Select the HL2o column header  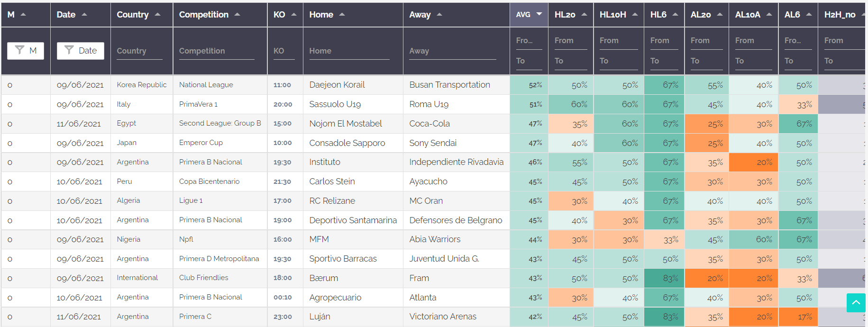point(566,14)
